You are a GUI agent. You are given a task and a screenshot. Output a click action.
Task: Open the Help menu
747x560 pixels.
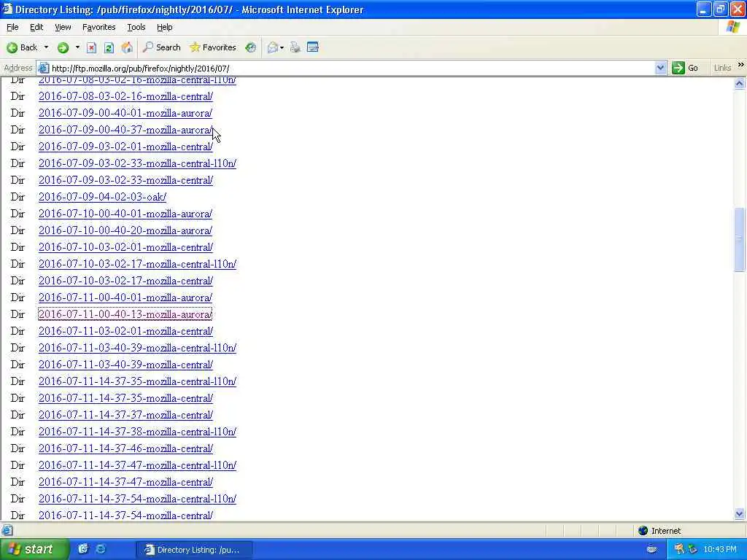pyautogui.click(x=164, y=27)
